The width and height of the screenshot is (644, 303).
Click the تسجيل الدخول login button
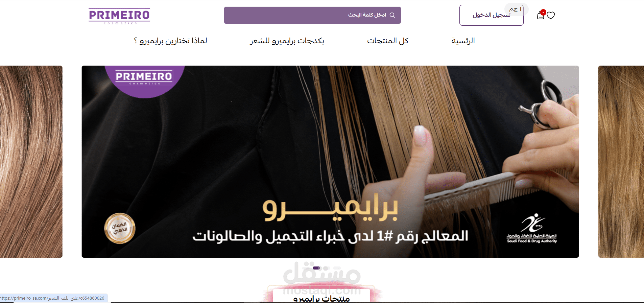tap(491, 15)
